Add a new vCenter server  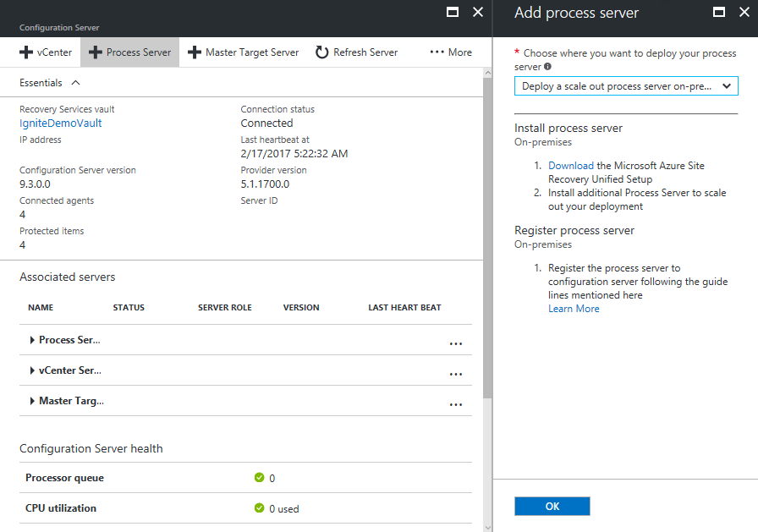45,52
